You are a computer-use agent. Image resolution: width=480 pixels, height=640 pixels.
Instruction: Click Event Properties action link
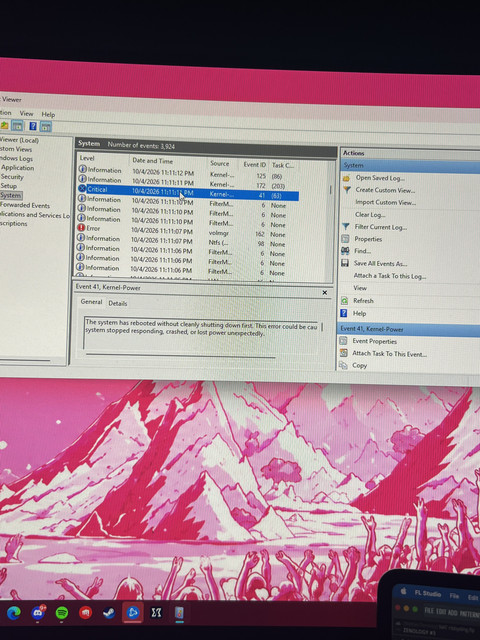[375, 341]
